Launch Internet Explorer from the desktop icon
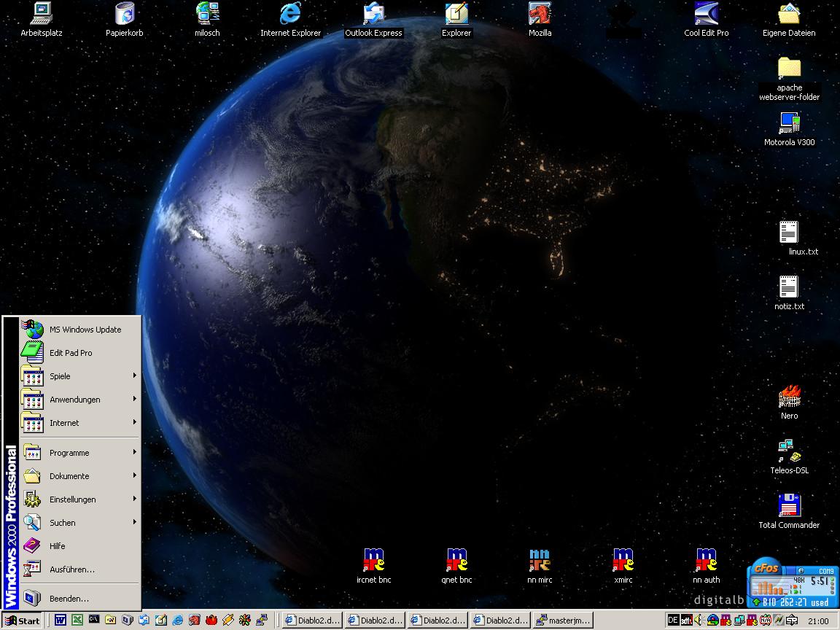 coord(290,20)
